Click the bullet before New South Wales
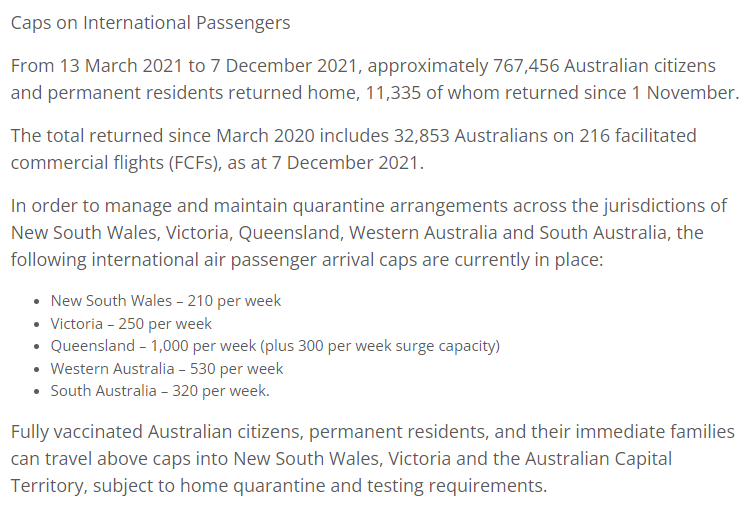 click(x=37, y=302)
